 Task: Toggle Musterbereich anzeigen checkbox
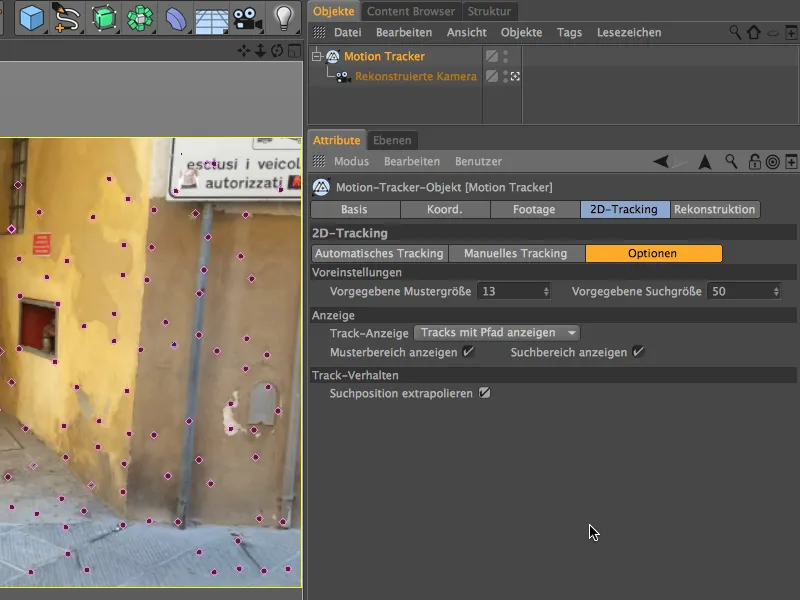(x=468, y=352)
